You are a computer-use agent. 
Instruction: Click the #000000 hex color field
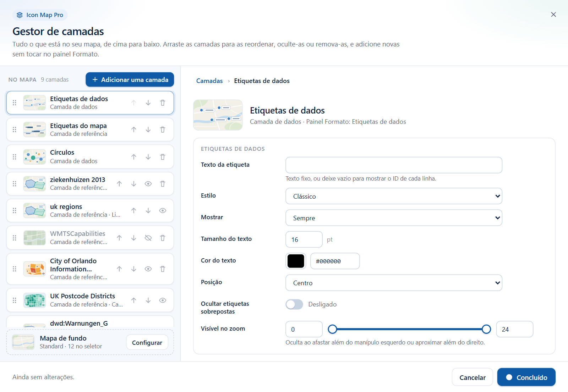[335, 261]
